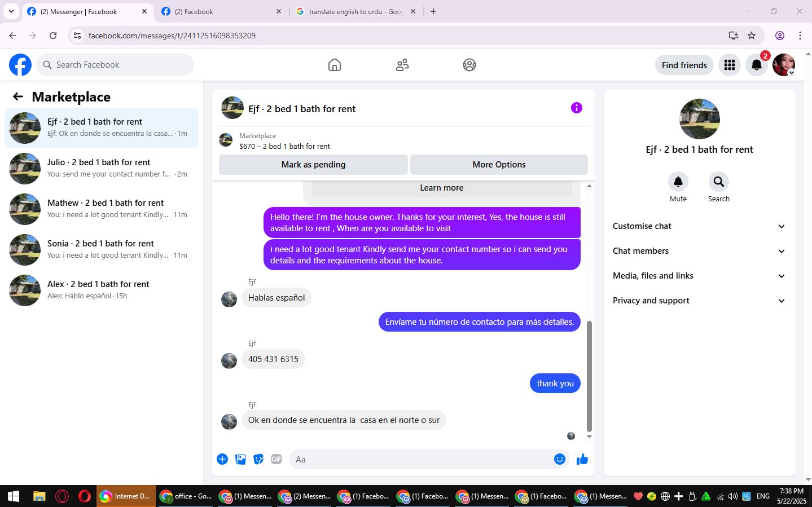Install the app from the address bar icon
The height and width of the screenshot is (507, 812).
tap(734, 36)
